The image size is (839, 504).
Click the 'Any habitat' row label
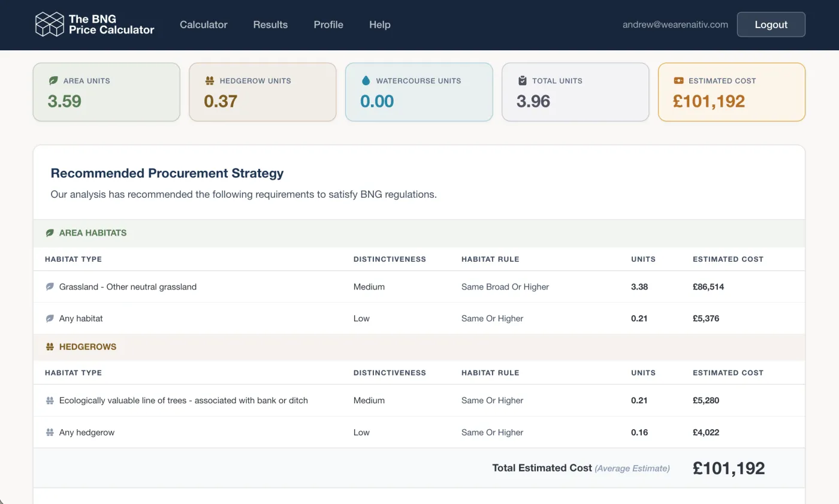(81, 319)
